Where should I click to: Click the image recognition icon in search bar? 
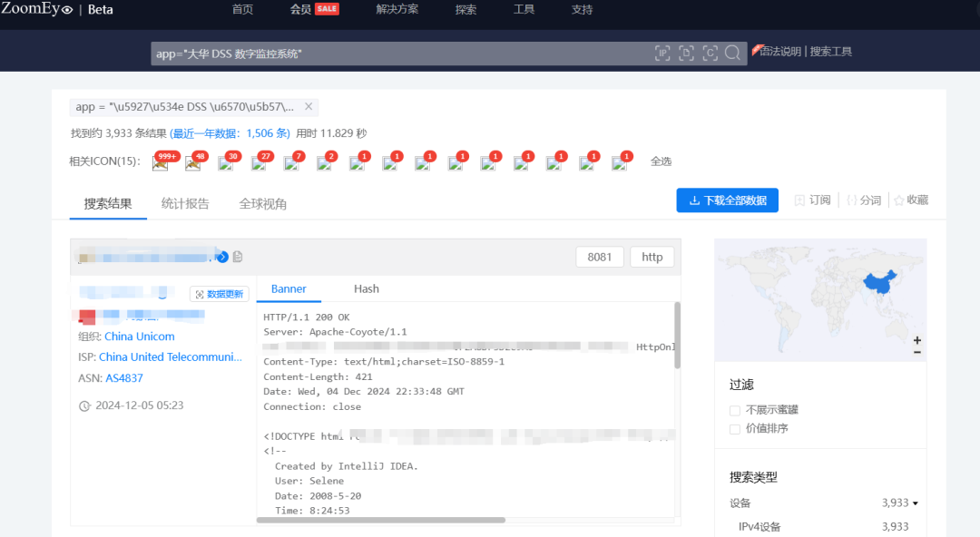pos(710,54)
